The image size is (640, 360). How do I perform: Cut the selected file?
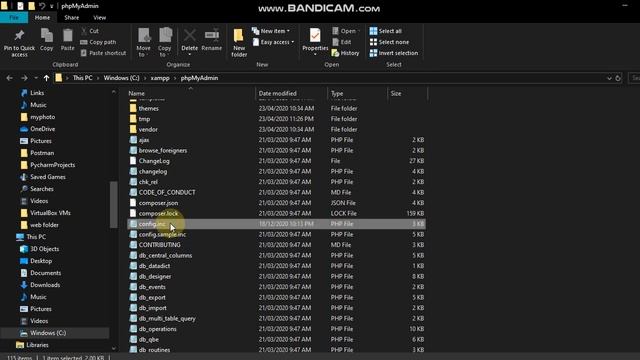(x=90, y=31)
